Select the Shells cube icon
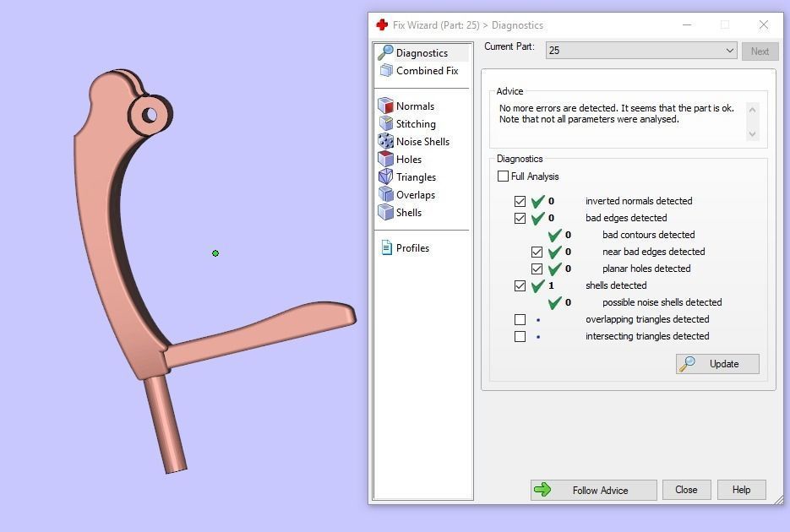790x532 pixels. [385, 212]
